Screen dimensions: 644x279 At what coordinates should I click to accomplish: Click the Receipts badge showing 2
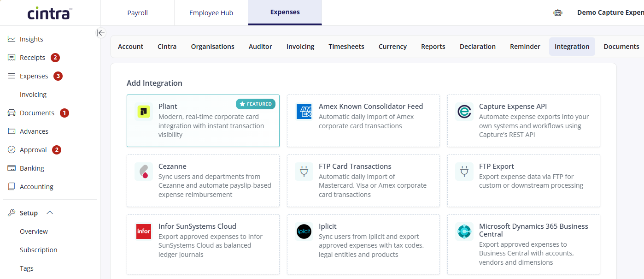[55, 58]
